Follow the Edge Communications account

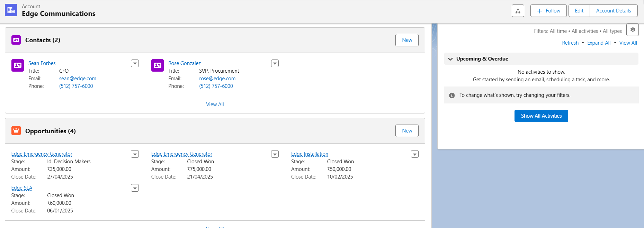(x=548, y=11)
